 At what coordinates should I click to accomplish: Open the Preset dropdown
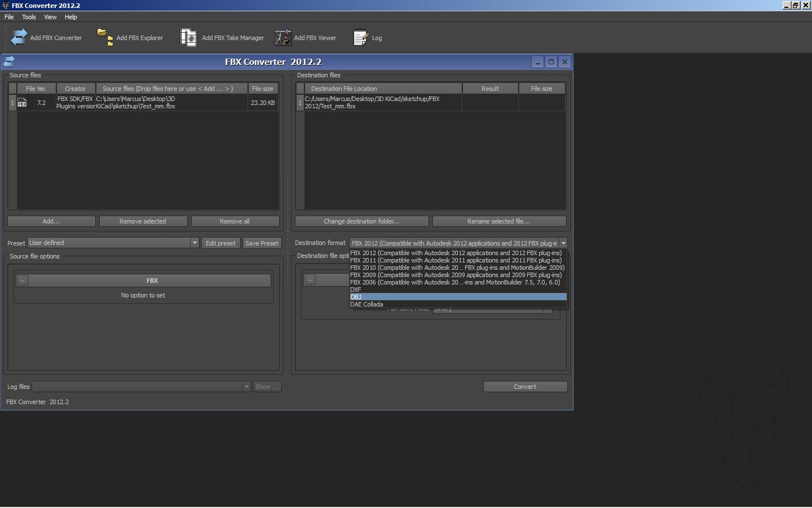pyautogui.click(x=195, y=243)
